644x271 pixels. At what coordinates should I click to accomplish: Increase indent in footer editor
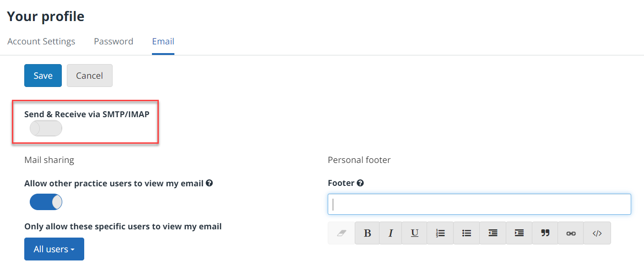(519, 233)
